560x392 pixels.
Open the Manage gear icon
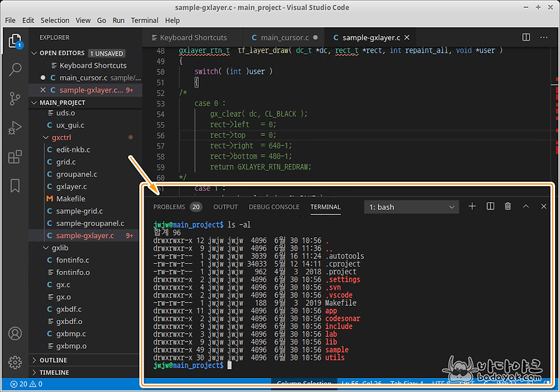coord(15,362)
